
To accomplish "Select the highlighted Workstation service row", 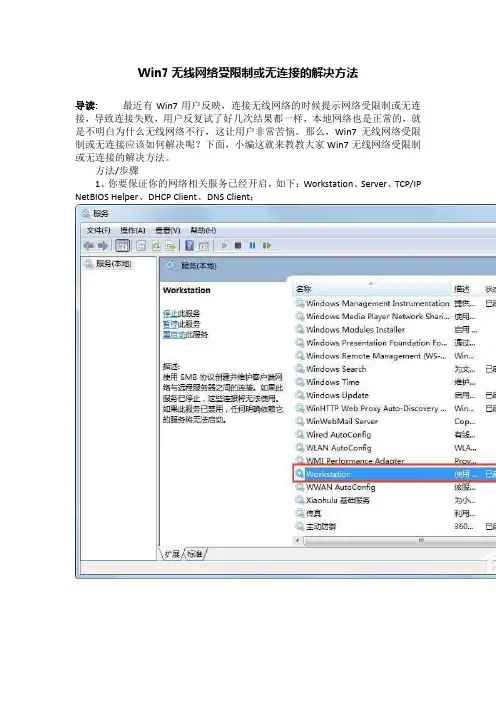I will (x=395, y=474).
